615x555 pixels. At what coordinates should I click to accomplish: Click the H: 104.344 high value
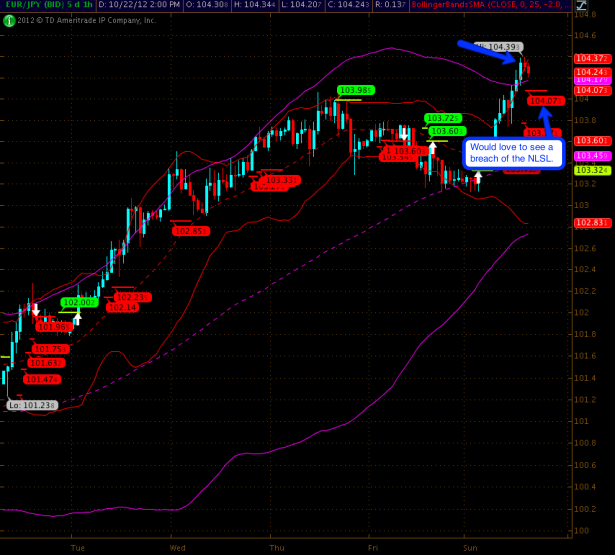click(255, 5)
